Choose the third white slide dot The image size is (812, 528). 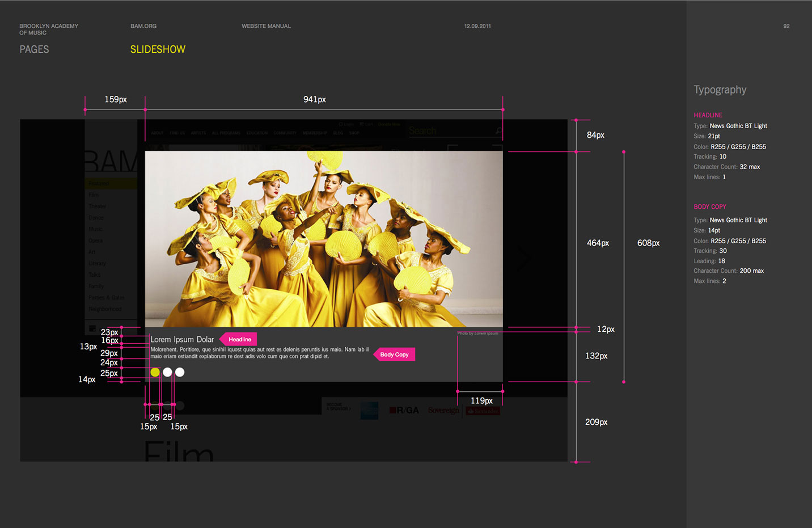click(x=180, y=373)
